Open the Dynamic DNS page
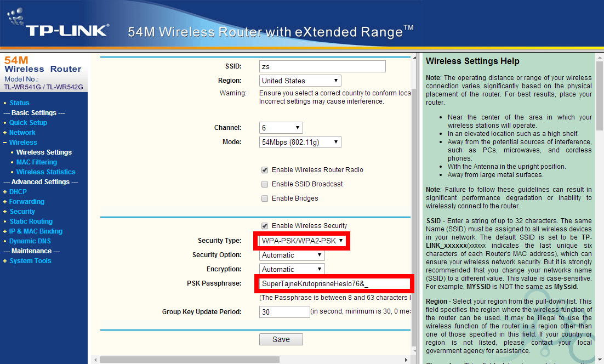The height and width of the screenshot is (364, 604). pyautogui.click(x=30, y=241)
